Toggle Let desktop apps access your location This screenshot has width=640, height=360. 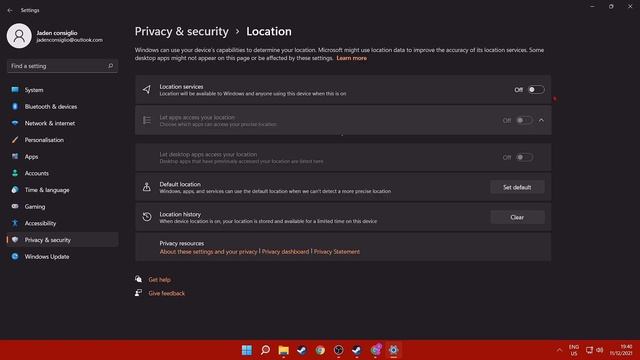[x=524, y=157]
